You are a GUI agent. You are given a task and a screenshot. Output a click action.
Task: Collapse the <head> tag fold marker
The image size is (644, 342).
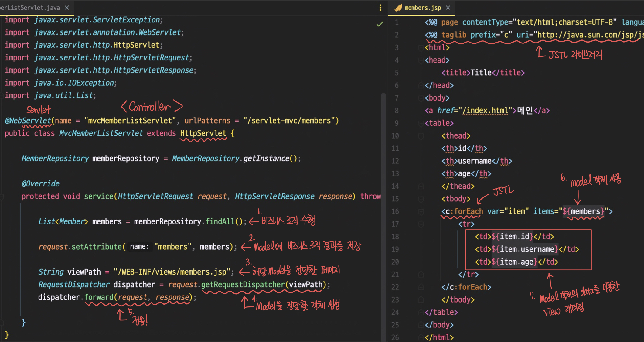(421, 60)
